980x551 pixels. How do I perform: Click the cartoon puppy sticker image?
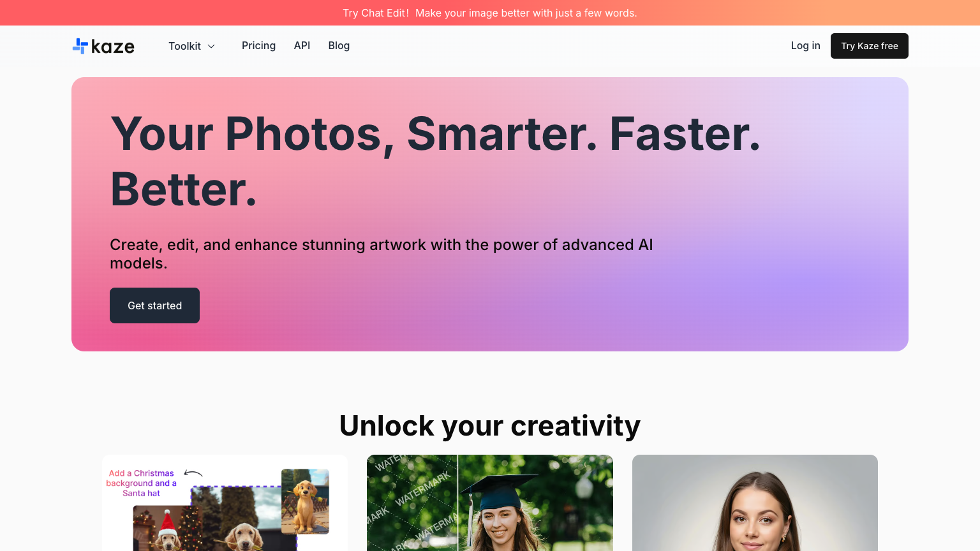(x=305, y=501)
